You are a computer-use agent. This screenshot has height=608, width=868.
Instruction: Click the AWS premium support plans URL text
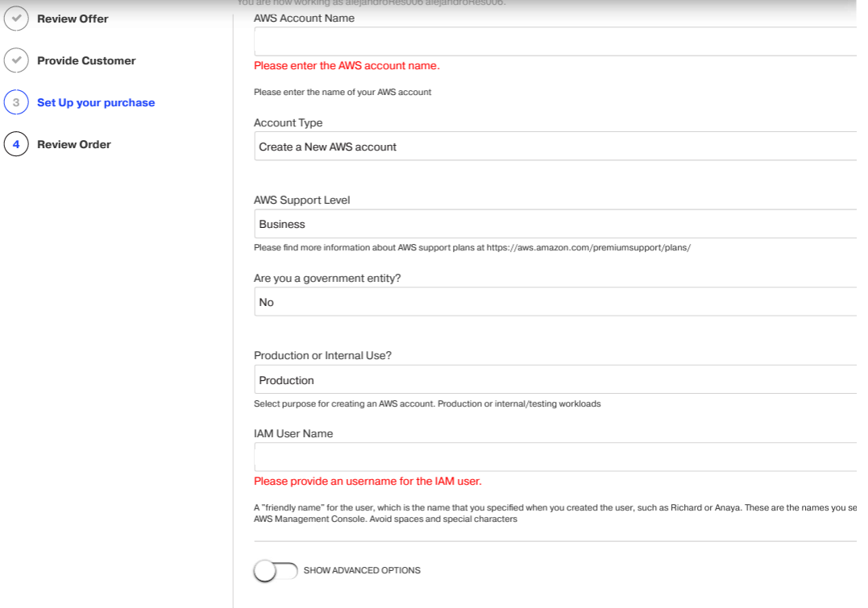click(x=588, y=248)
